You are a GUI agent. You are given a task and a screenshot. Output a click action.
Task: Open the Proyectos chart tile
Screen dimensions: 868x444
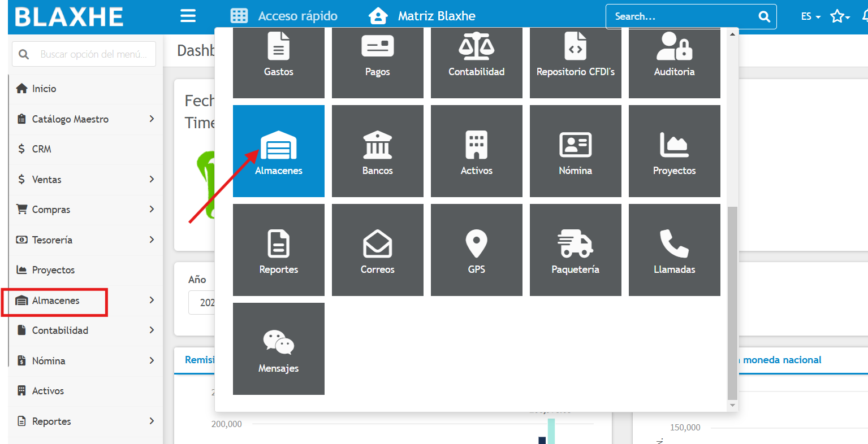[x=675, y=151]
